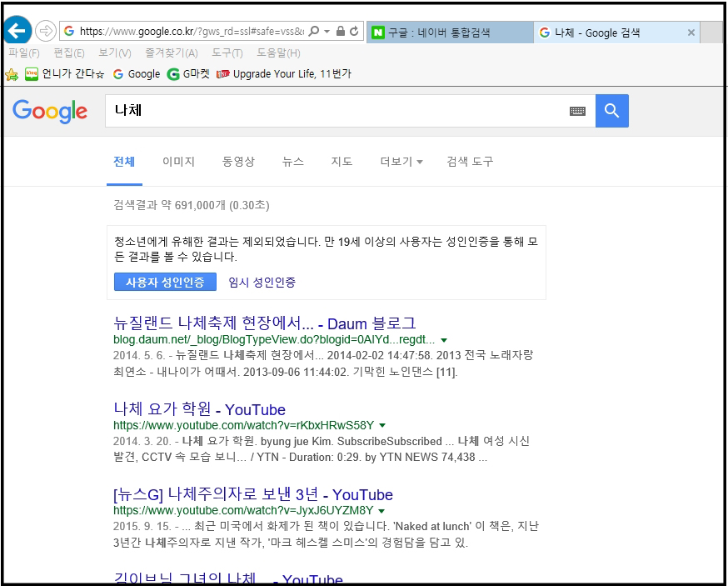728x586 pixels.
Task: Click the padlock security icon
Action: click(x=341, y=31)
